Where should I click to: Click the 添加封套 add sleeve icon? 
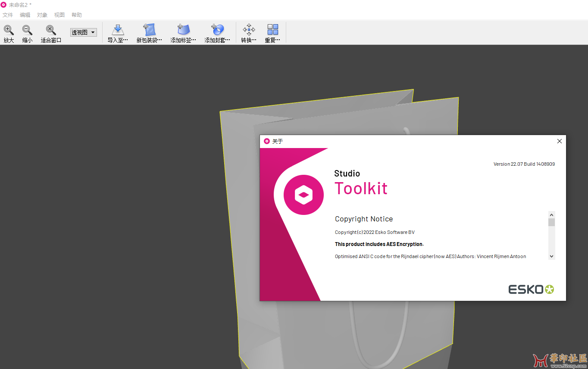coord(217,29)
